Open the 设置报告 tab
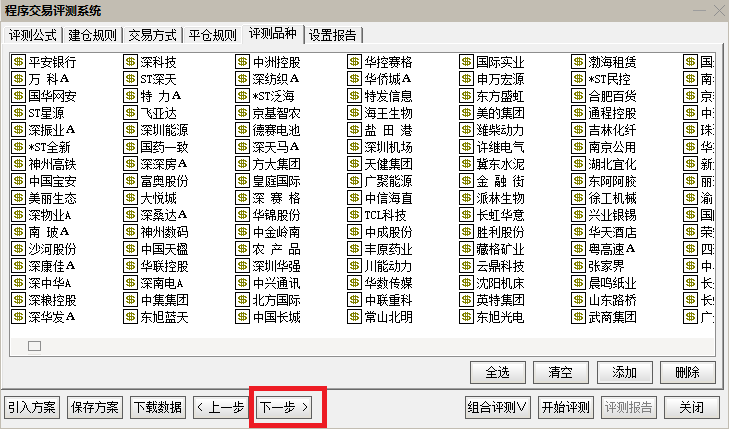The width and height of the screenshot is (729, 429). (333, 35)
